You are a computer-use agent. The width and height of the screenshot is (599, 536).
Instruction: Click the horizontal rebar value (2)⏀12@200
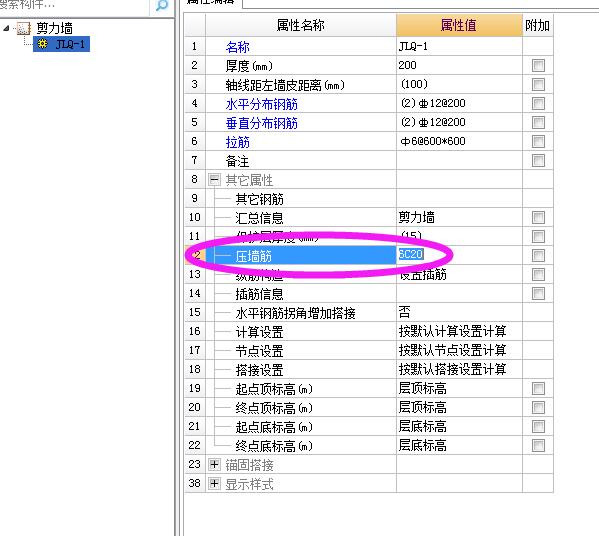click(459, 104)
